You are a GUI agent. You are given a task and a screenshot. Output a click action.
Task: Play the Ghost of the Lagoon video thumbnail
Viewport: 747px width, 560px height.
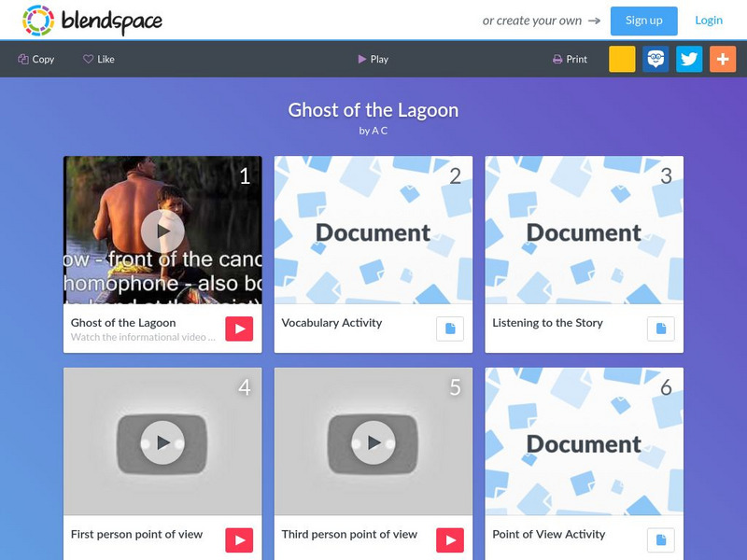coord(162,231)
